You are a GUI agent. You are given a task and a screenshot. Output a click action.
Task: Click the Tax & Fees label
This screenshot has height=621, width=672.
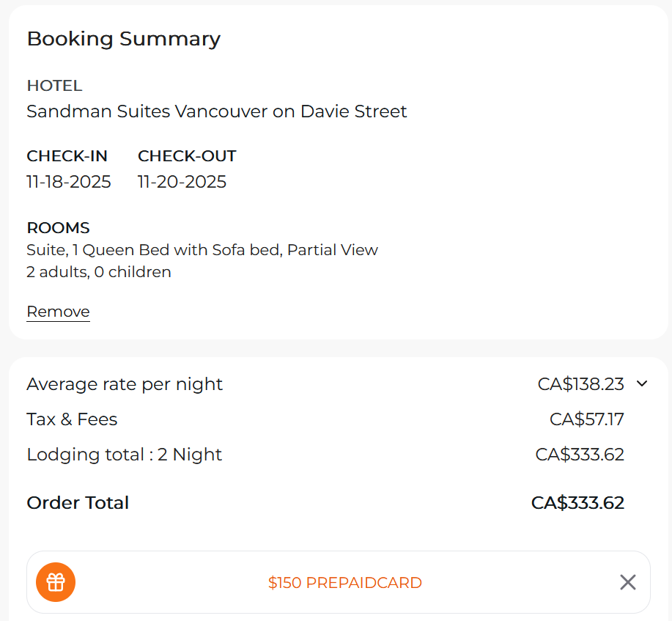72,419
